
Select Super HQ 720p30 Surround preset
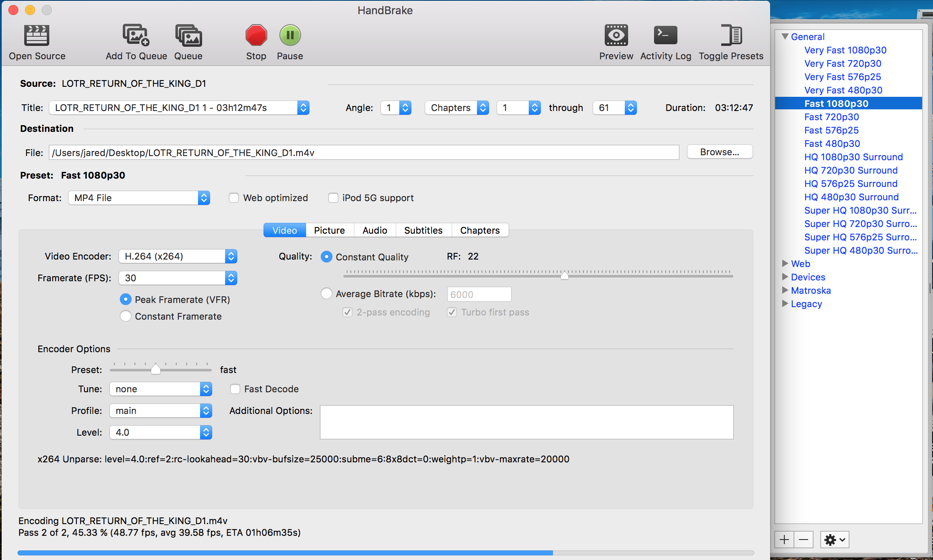pos(860,224)
